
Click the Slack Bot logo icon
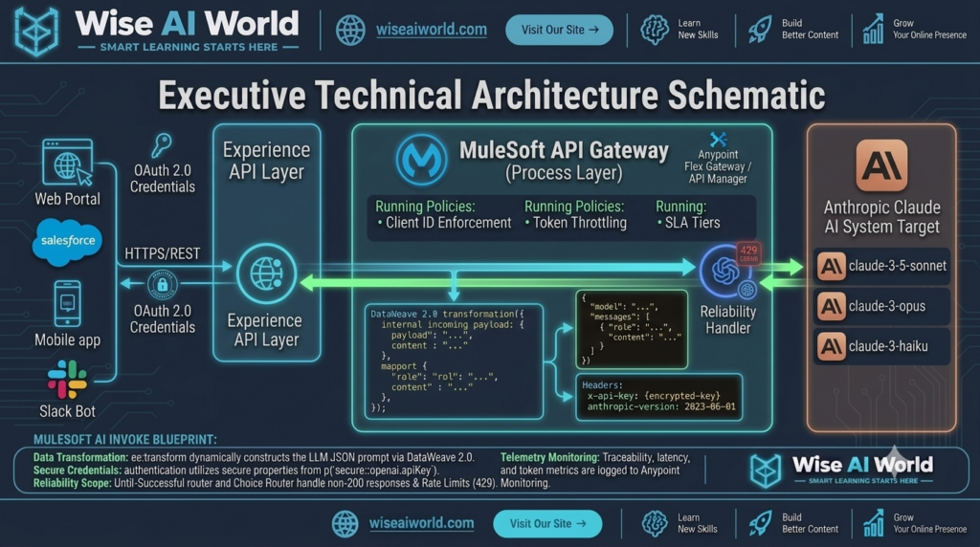click(x=68, y=380)
